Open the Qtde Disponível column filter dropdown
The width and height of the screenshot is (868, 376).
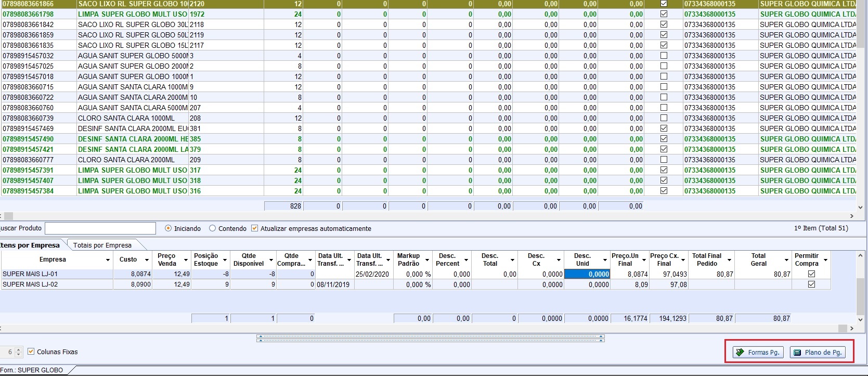(271, 260)
